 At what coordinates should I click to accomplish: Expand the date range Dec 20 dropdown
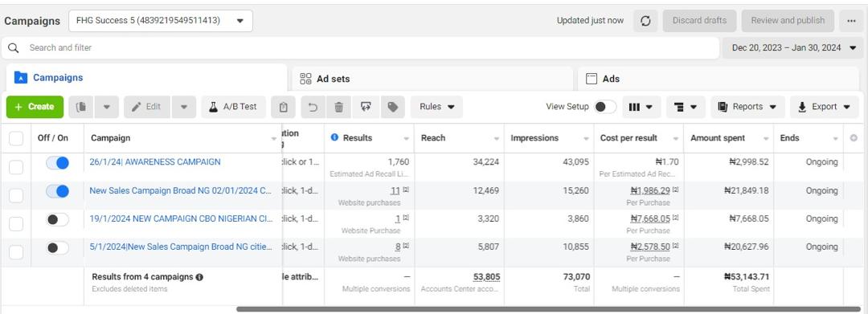794,47
